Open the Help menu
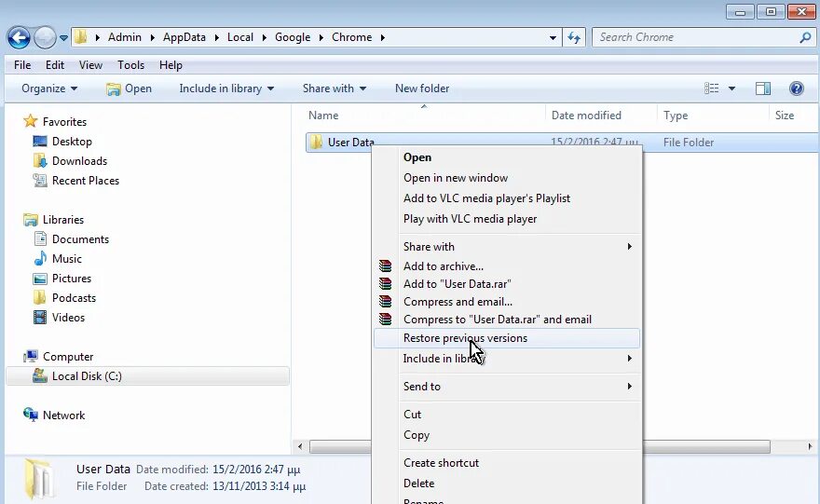820x504 pixels. [x=171, y=65]
